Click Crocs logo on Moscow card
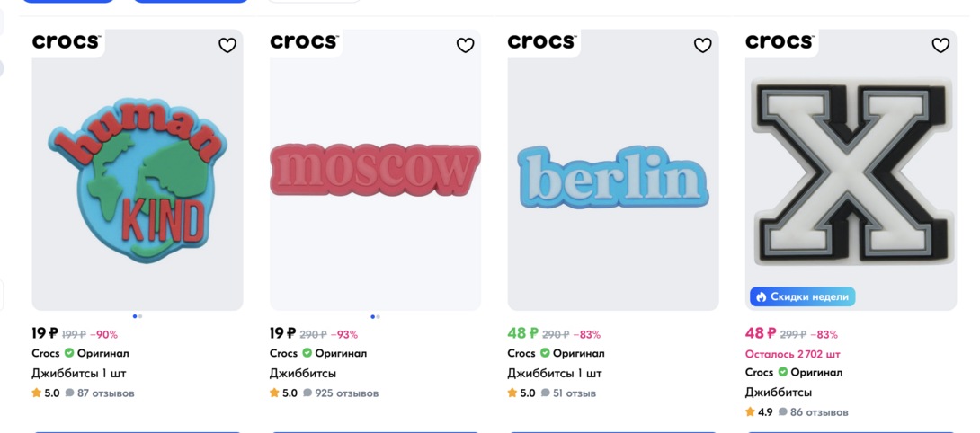The height and width of the screenshot is (433, 980). (x=304, y=41)
